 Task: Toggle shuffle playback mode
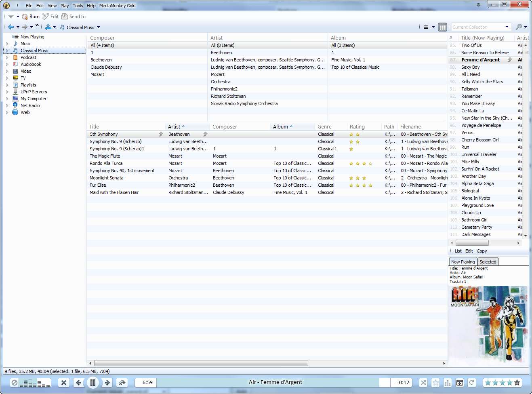tap(423, 383)
